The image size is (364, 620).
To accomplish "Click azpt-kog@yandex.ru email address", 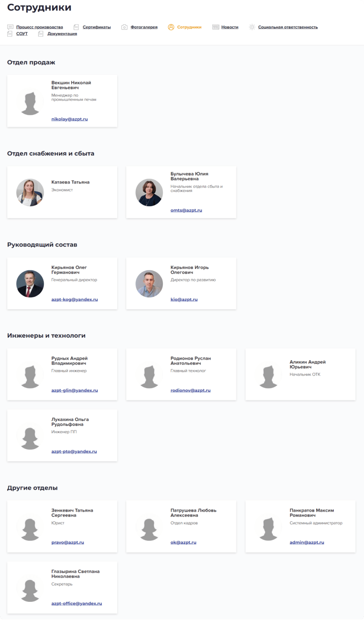I will 75,299.
